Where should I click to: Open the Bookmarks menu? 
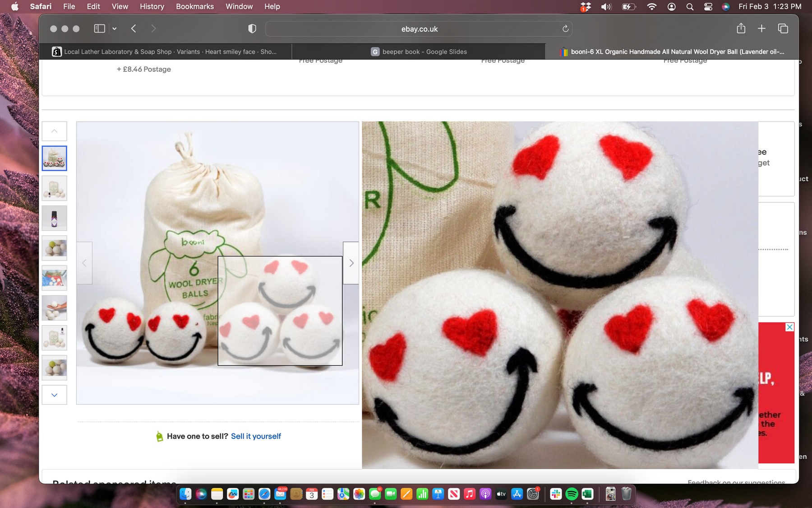coord(195,6)
